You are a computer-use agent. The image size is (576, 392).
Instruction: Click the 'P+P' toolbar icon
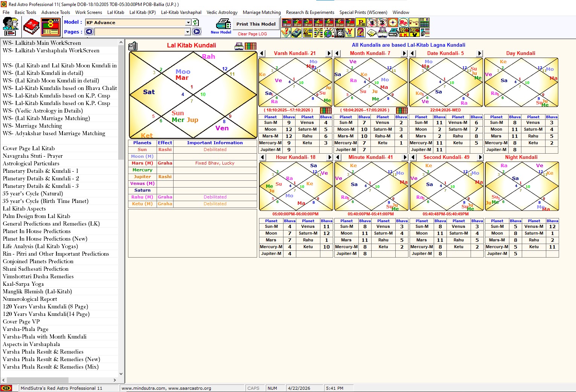pyautogui.click(x=414, y=23)
